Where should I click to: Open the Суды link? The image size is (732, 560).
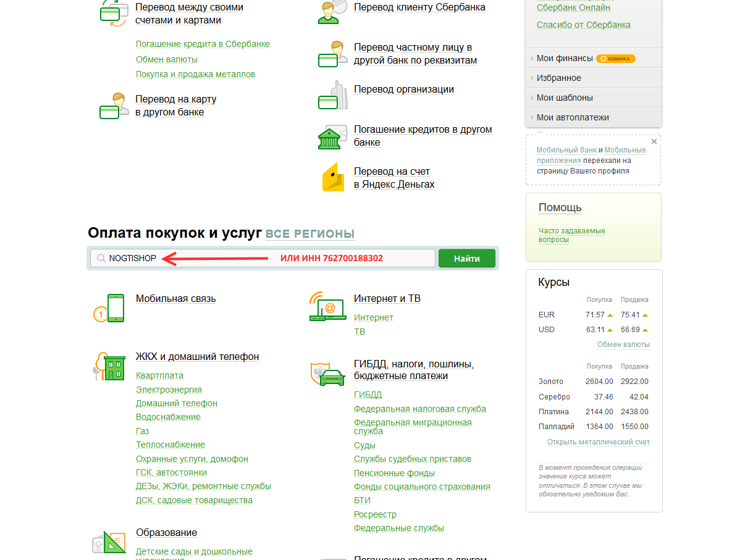[x=364, y=445]
